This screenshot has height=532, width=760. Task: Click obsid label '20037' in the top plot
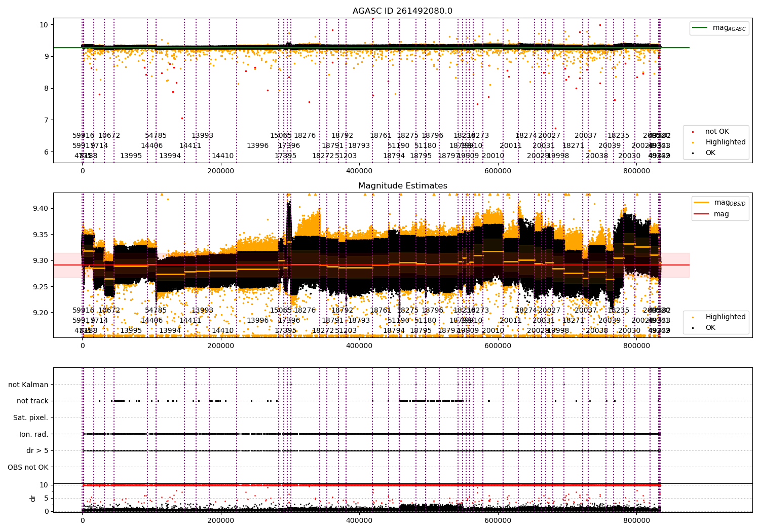coord(586,136)
